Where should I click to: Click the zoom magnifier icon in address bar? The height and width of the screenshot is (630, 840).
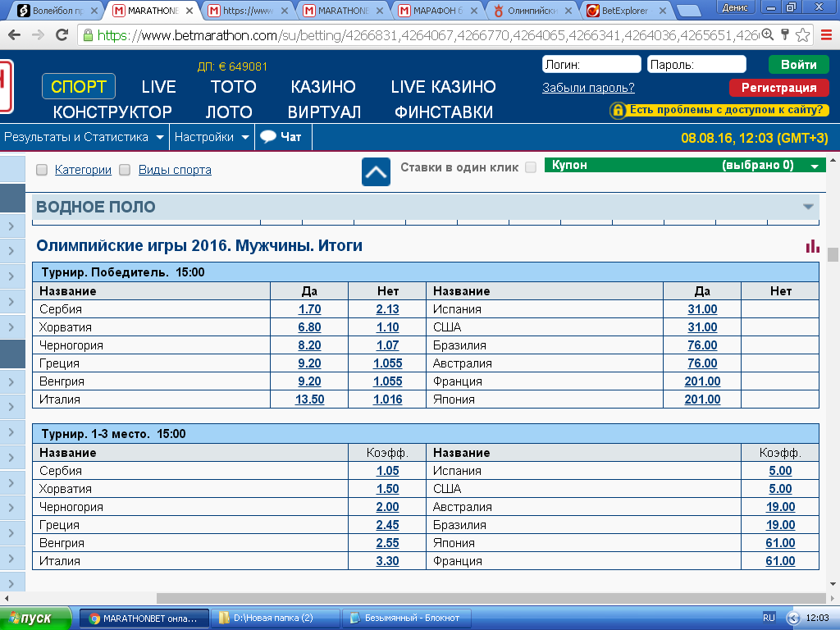click(x=768, y=35)
